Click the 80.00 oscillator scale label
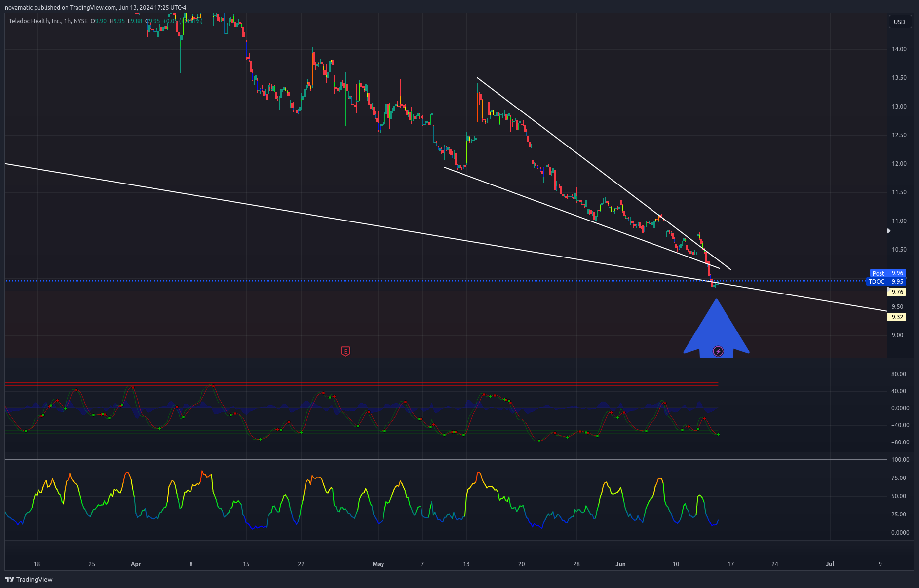Viewport: 919px width, 588px height. point(899,374)
